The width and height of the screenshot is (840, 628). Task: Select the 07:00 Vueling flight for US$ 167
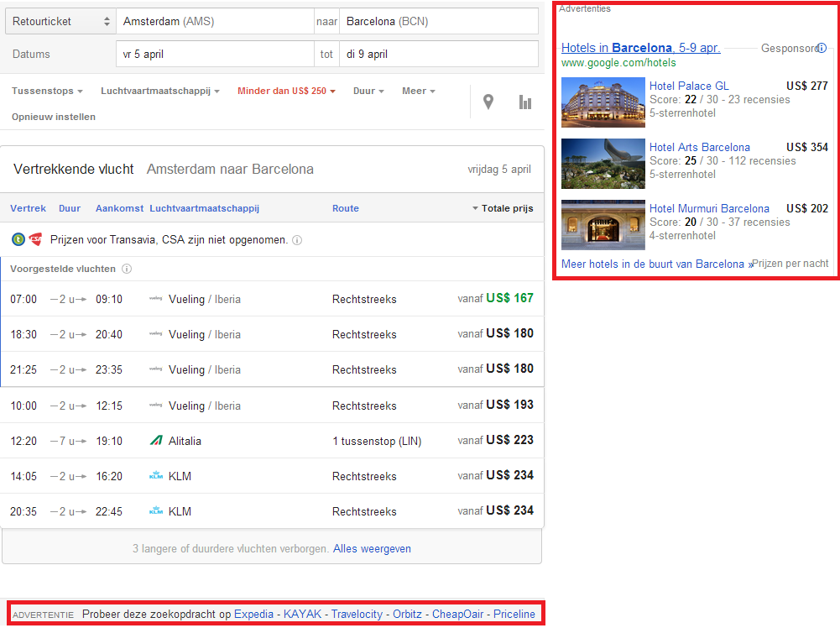(272, 299)
